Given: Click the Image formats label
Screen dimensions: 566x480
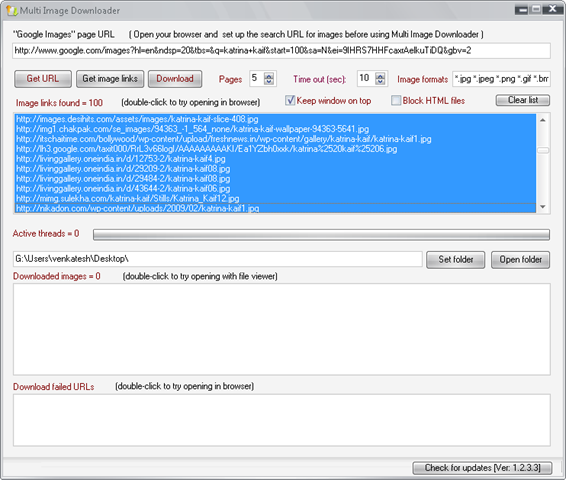Looking at the screenshot, I should click(422, 79).
